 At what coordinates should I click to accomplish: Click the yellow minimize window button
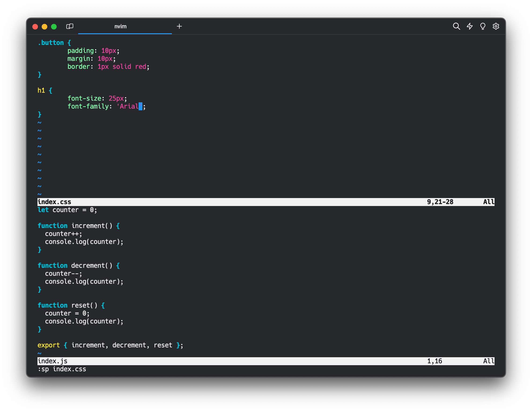(x=44, y=26)
